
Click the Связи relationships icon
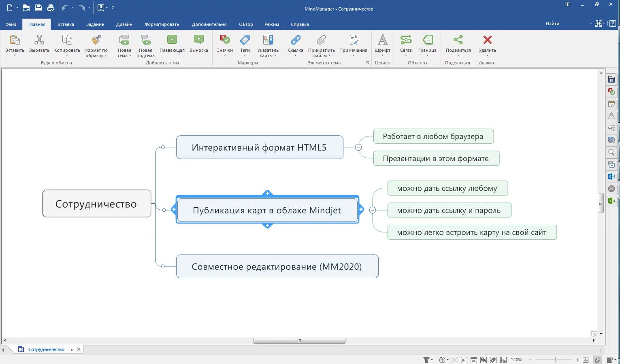pyautogui.click(x=406, y=40)
